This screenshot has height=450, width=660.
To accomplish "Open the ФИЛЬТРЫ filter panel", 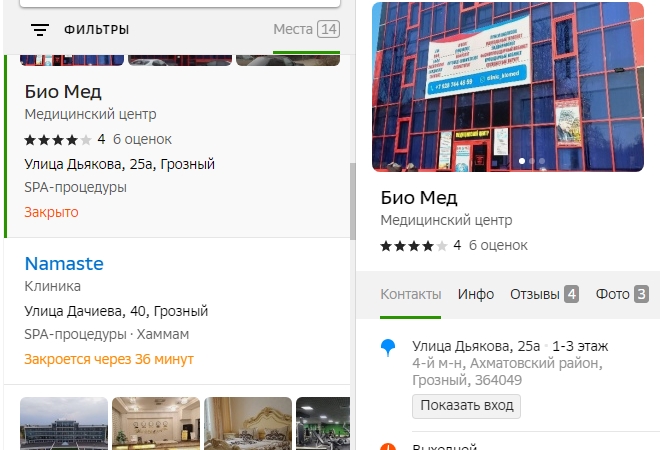I will pos(96,29).
